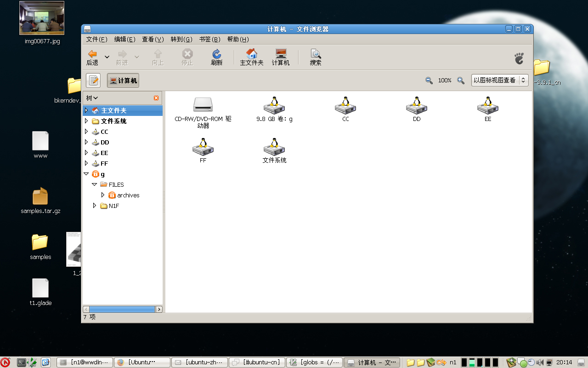Viewport: 588px width, 368px height.
Task: Click the 100% zoom level label
Action: 445,80
